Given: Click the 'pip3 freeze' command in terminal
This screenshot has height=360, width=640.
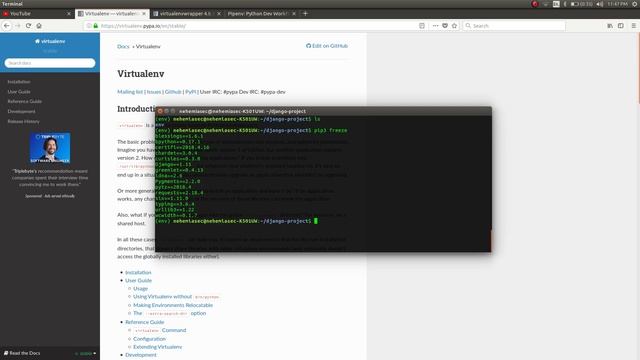Looking at the screenshot, I should (x=330, y=130).
